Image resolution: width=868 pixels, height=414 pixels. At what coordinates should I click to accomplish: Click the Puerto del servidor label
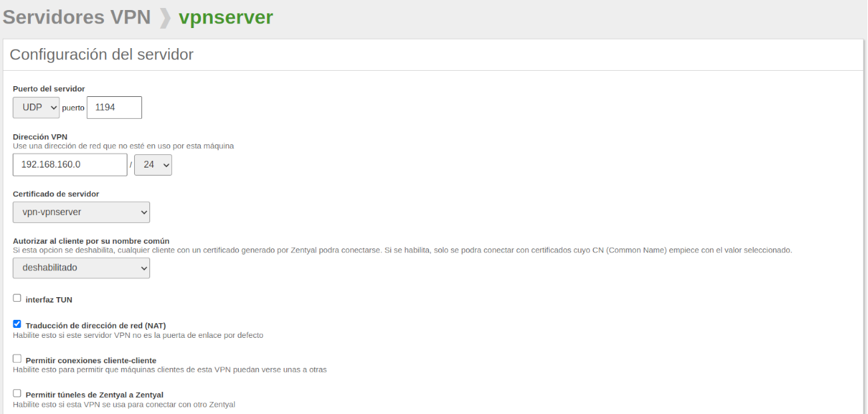49,89
